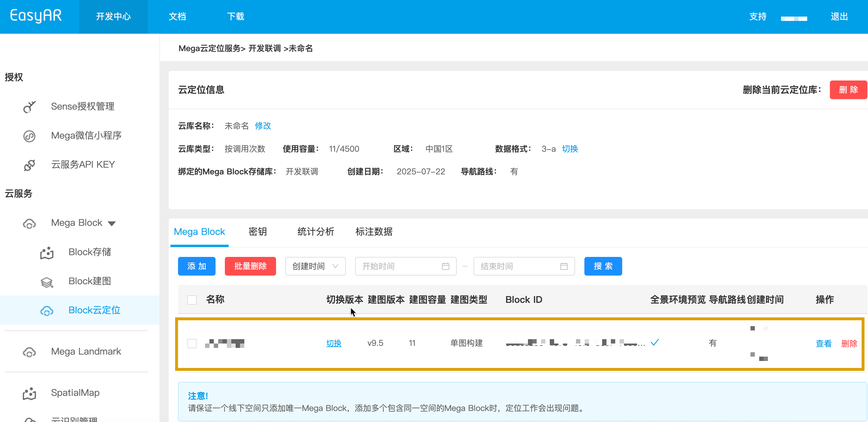This screenshot has height=422, width=868.
Task: Click the calendar icon in 结束时间 field
Action: pyautogui.click(x=563, y=267)
